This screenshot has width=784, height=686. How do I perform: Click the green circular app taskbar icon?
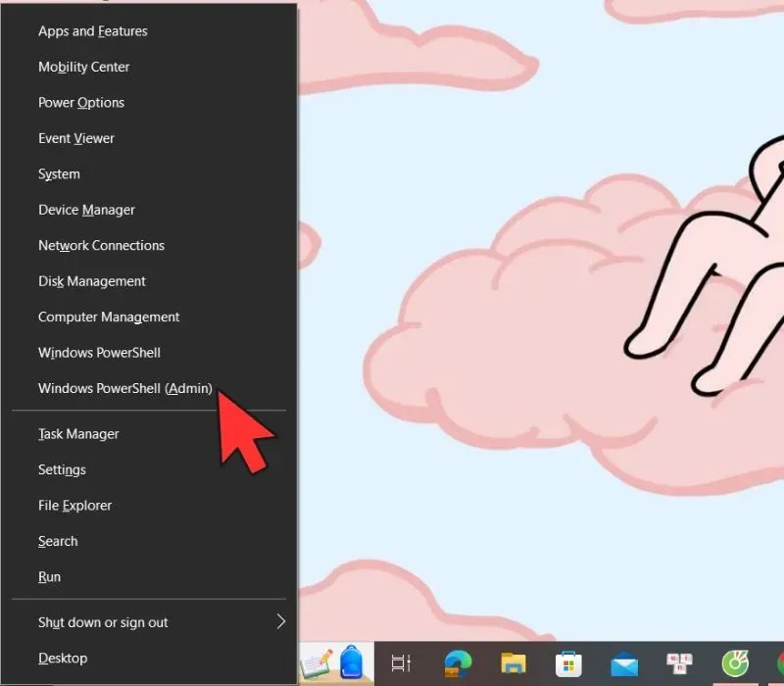pos(735,664)
